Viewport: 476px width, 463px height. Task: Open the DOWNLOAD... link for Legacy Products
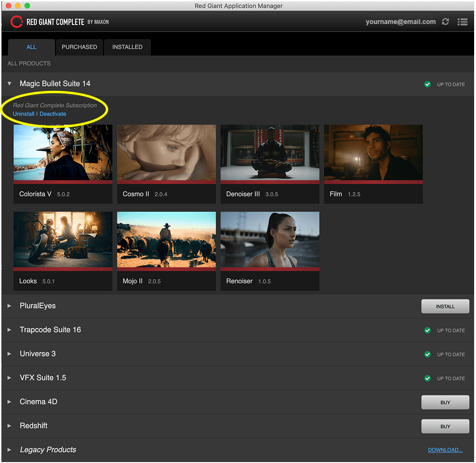[445, 450]
